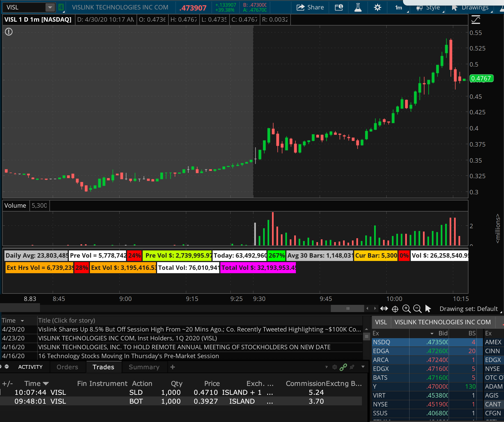
Task: Click the zoom in magnifier icon
Action: (x=406, y=309)
